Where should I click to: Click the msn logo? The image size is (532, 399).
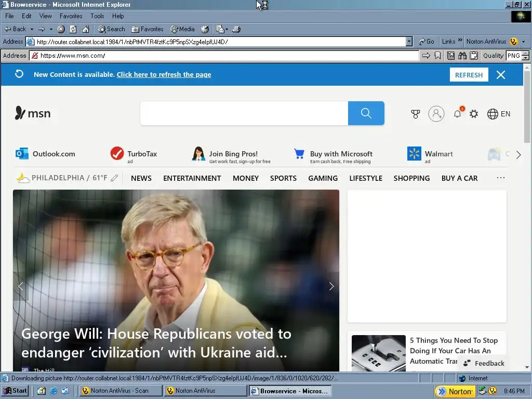click(33, 113)
